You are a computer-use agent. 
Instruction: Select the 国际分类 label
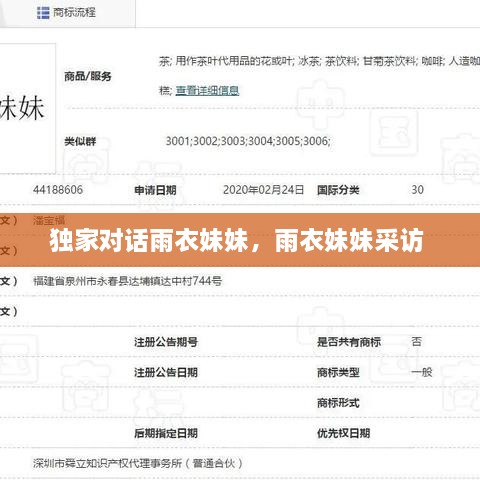pos(338,190)
